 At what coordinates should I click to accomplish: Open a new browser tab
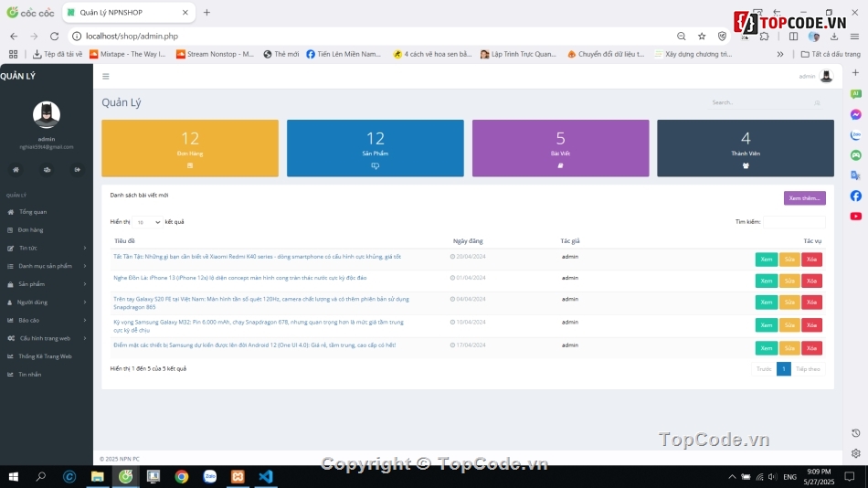click(207, 12)
